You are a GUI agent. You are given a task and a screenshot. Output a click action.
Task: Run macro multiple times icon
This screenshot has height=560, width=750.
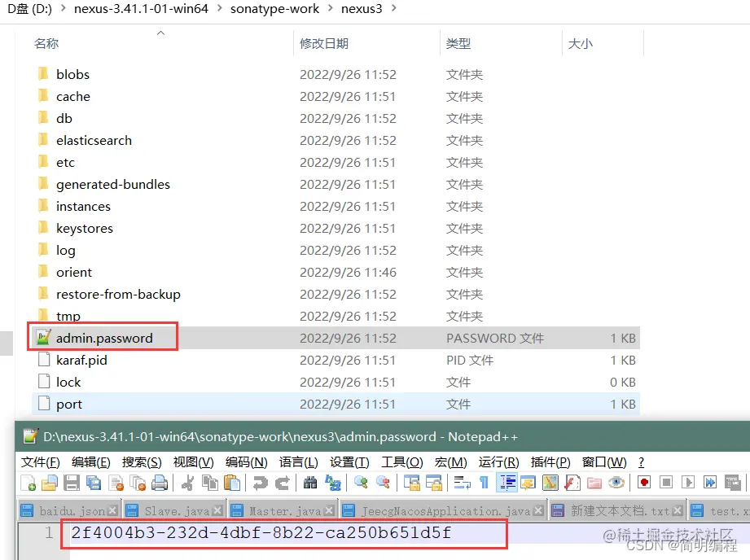[710, 483]
